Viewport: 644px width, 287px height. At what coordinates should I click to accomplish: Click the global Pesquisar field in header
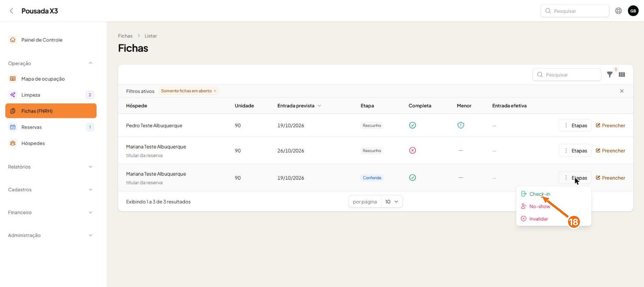tap(575, 11)
